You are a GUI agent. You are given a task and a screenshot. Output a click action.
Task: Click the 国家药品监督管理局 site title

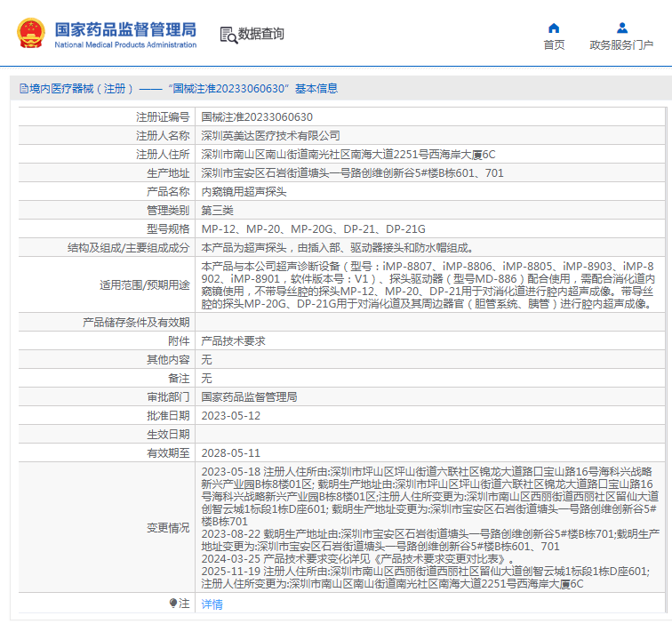125,29
